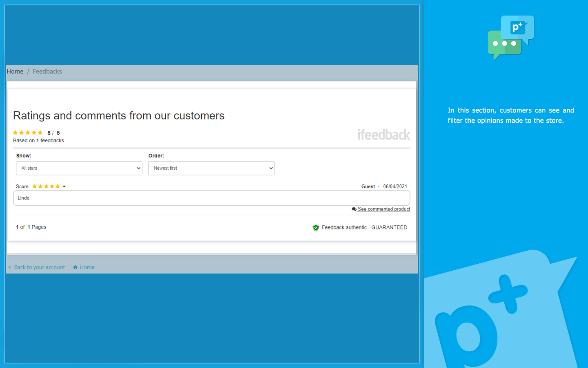Click the comment bubble icon near product link
The width and height of the screenshot is (588, 368).
(x=354, y=209)
